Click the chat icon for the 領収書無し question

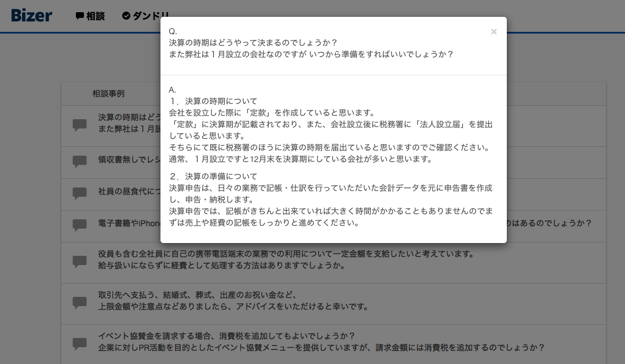pyautogui.click(x=80, y=161)
